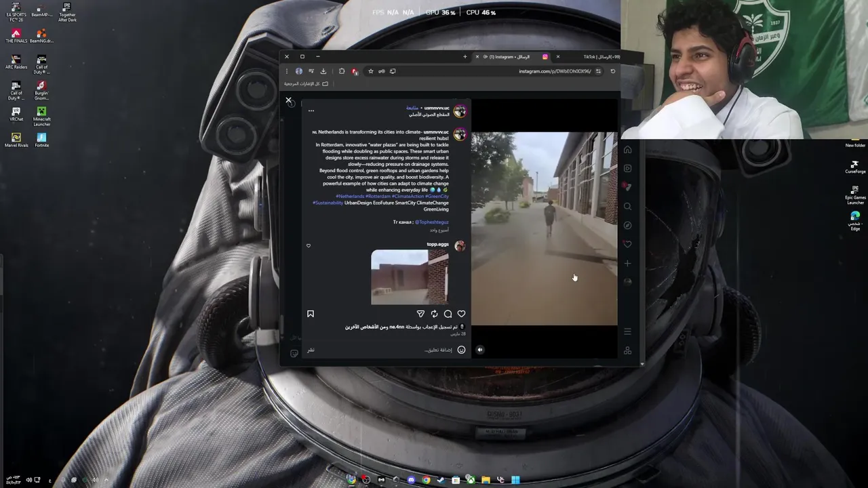Open browser downloads
The width and height of the screenshot is (868, 488).
pos(323,71)
